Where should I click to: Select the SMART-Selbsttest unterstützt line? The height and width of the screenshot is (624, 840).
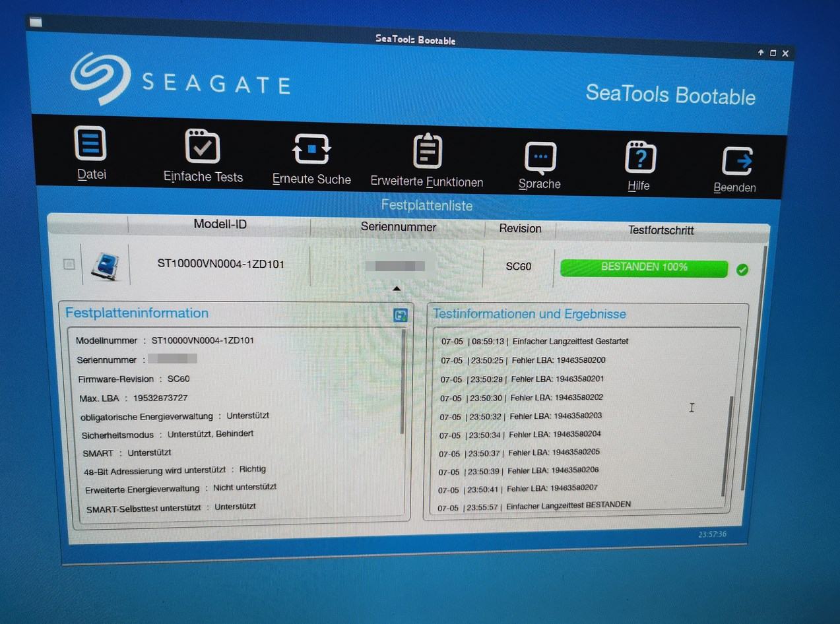pos(171,508)
